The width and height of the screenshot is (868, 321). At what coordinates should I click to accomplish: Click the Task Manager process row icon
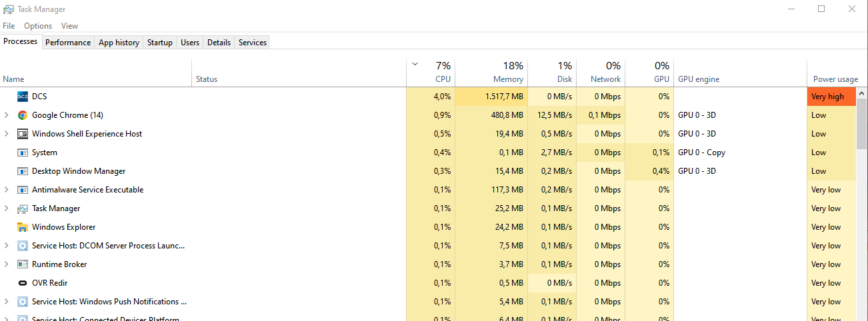click(22, 208)
